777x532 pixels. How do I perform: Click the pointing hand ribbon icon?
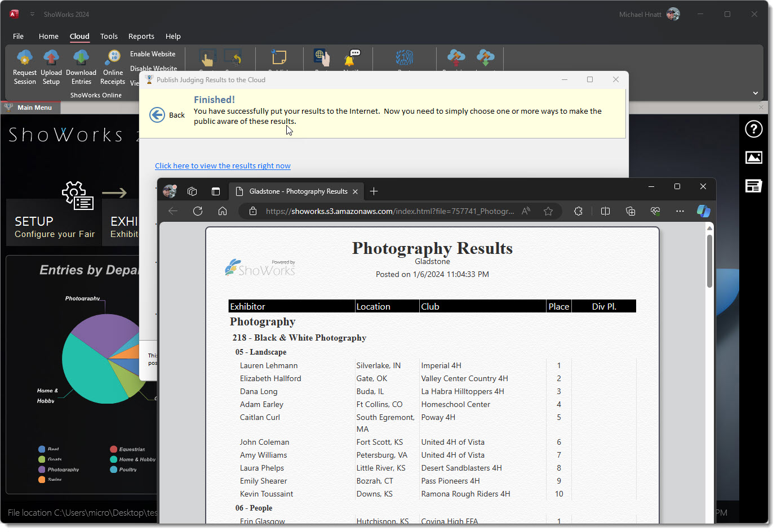tap(207, 57)
